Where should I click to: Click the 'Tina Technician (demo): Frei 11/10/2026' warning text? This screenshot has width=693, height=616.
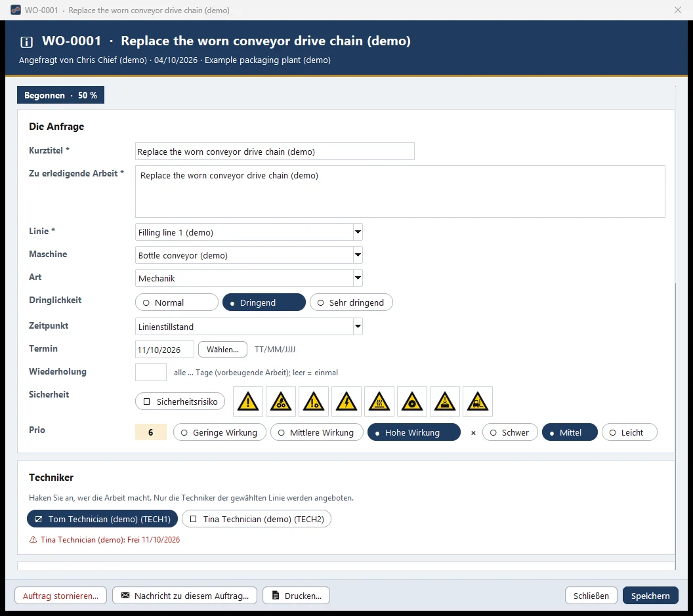pos(110,539)
